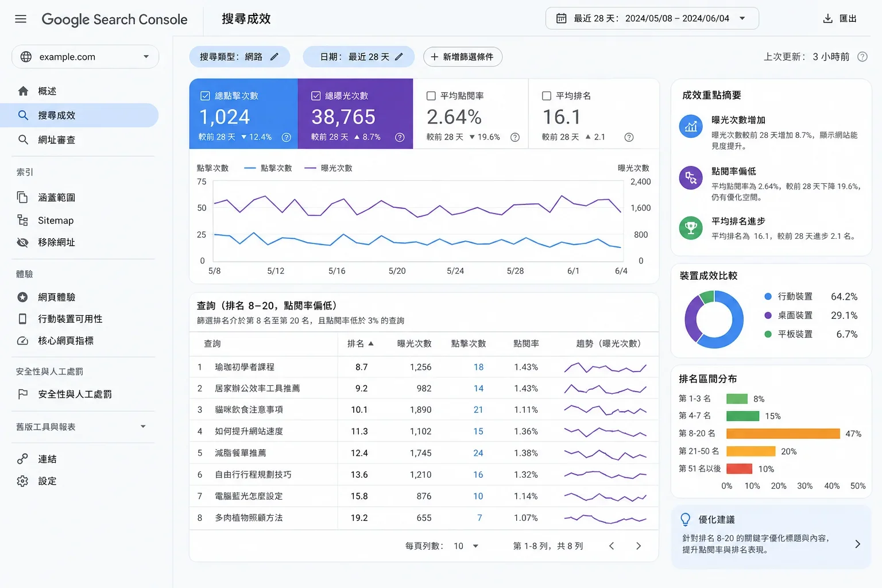Click help icon in 總曝光次數 card
Screen dimensions: 882x588
point(400,137)
